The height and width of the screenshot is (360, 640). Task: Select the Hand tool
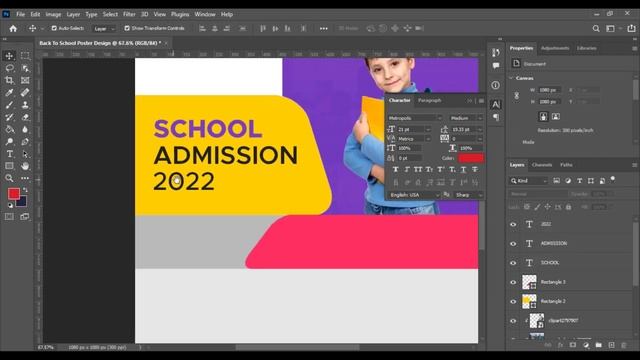[x=25, y=166]
